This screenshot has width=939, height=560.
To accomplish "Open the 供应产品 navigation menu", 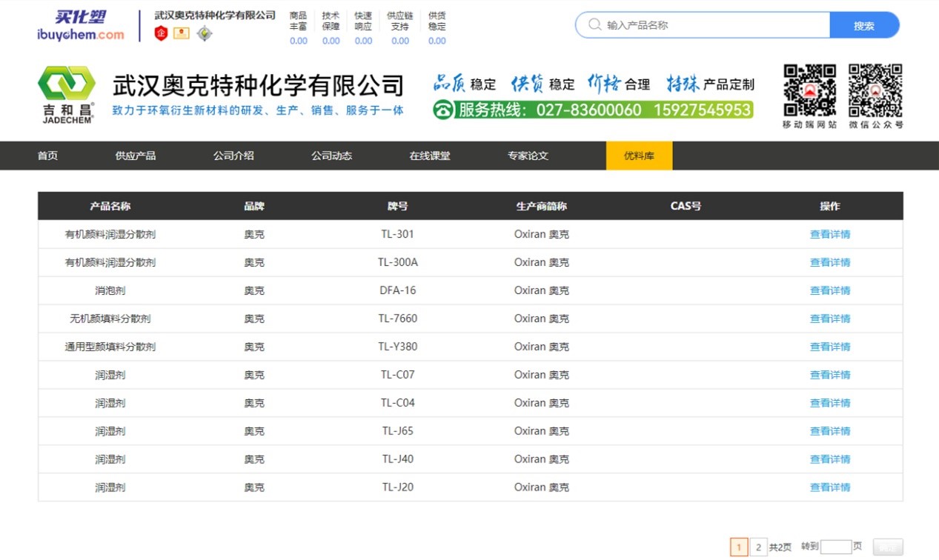I will pyautogui.click(x=136, y=156).
